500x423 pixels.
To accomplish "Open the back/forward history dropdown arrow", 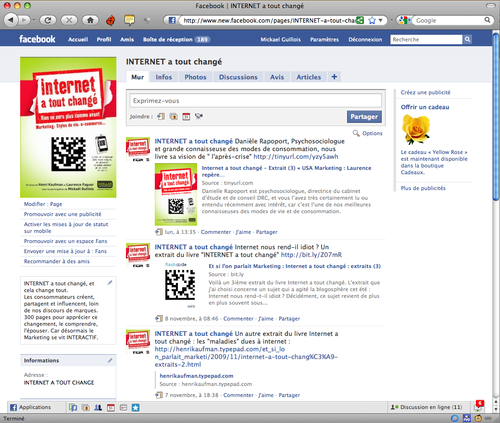I will [34, 20].
